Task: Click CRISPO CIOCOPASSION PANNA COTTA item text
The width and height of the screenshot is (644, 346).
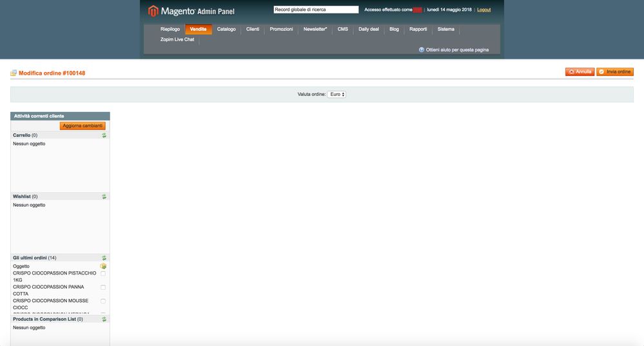Action: pos(48,290)
